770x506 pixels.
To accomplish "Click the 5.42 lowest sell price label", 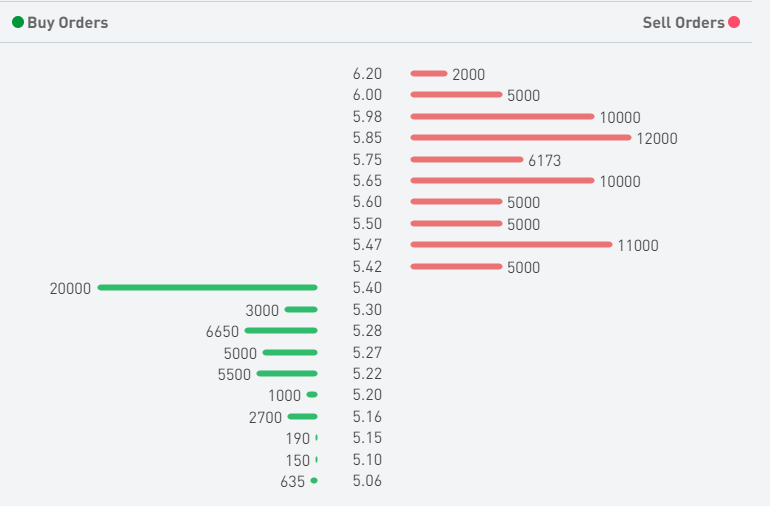I will tap(367, 267).
